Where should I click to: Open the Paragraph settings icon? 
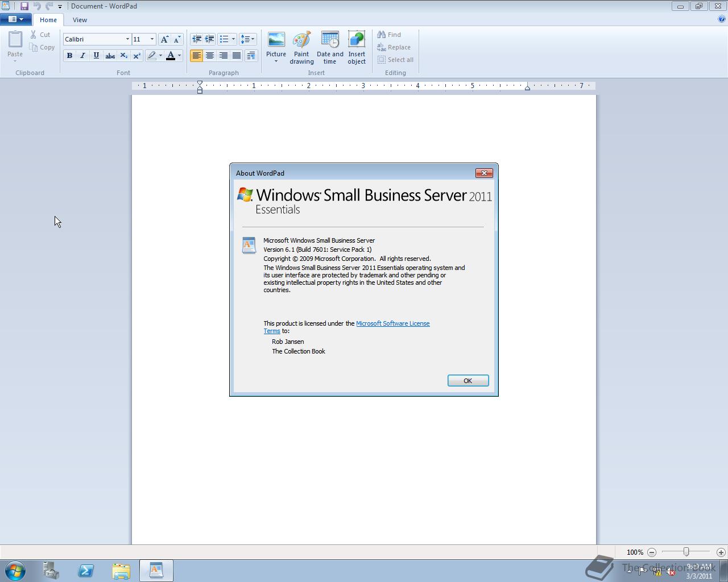(251, 56)
